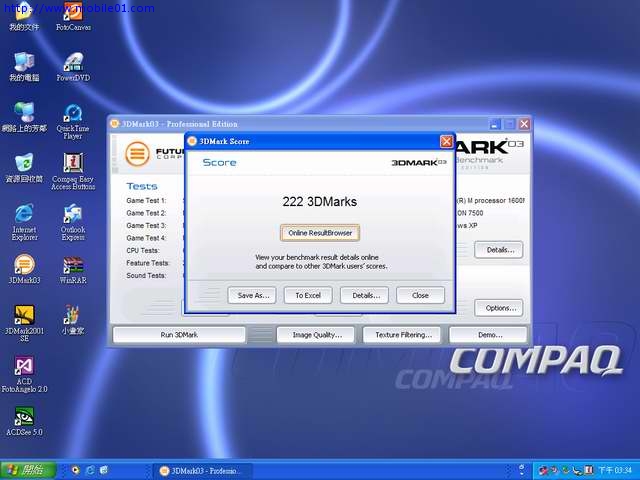The image size is (640, 480).
Task: Click the taskbar clock showing 03:34
Action: click(x=616, y=471)
